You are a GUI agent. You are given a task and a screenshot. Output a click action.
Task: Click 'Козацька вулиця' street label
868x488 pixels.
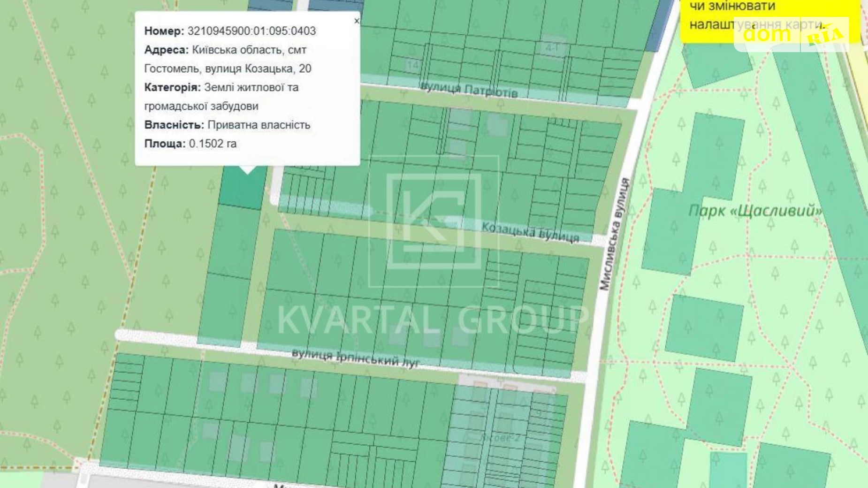pos(530,232)
